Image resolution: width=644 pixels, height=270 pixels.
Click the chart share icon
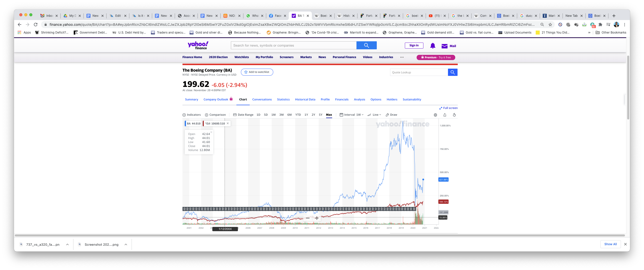pos(445,115)
